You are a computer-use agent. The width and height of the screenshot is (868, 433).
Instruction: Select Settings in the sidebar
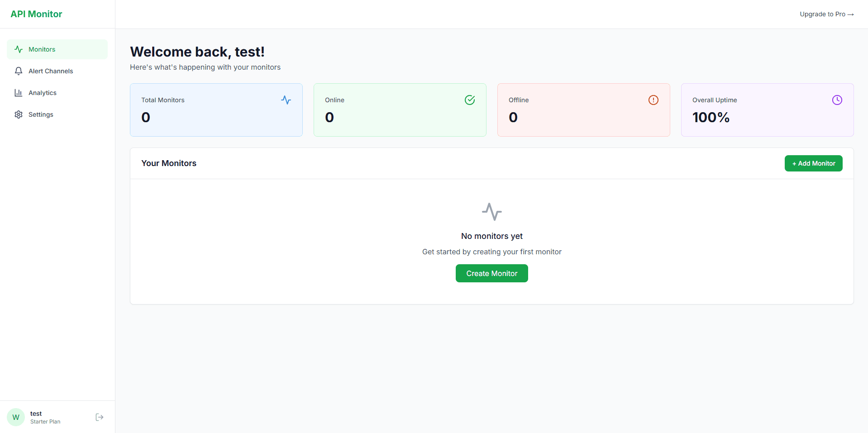[40, 114]
